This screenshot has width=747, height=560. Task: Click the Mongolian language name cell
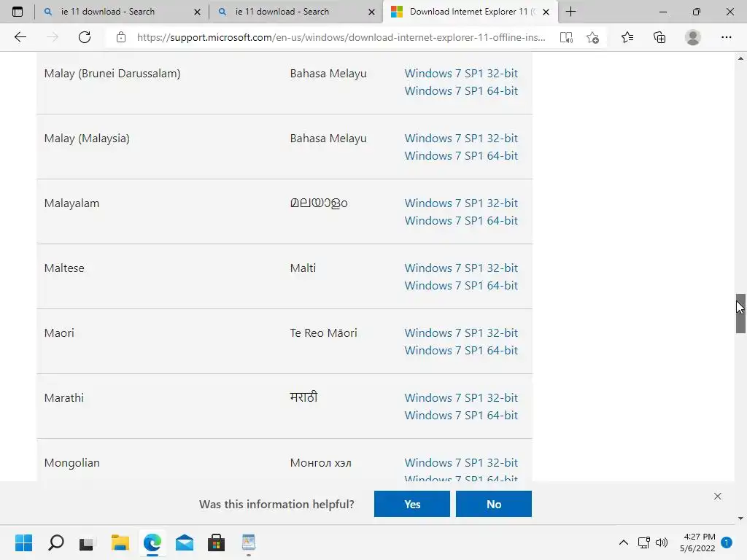click(x=72, y=463)
